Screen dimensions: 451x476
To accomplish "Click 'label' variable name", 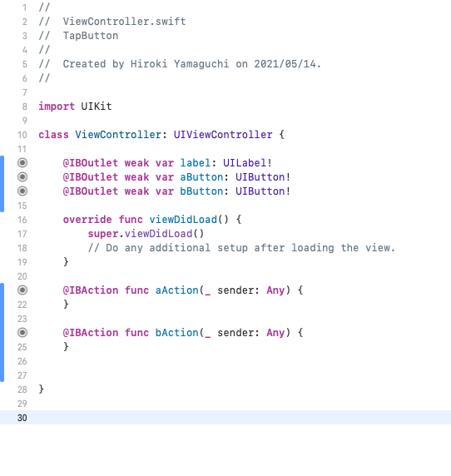I will pyautogui.click(x=196, y=163).
